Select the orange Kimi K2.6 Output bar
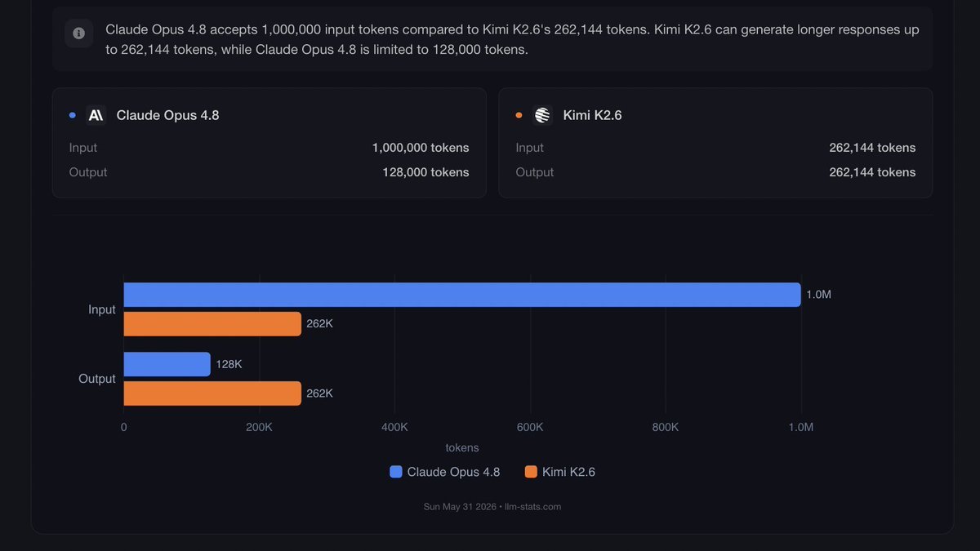 212,393
